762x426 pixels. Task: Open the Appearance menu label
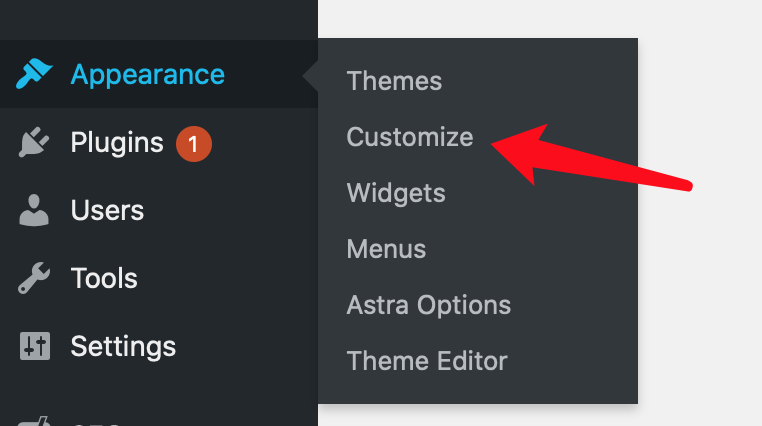click(148, 75)
